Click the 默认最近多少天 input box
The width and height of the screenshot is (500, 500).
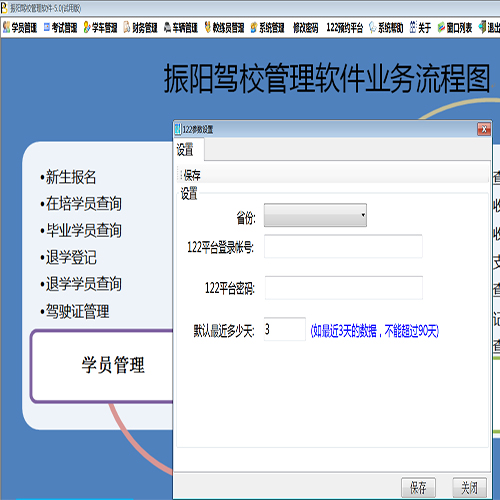tap(285, 329)
